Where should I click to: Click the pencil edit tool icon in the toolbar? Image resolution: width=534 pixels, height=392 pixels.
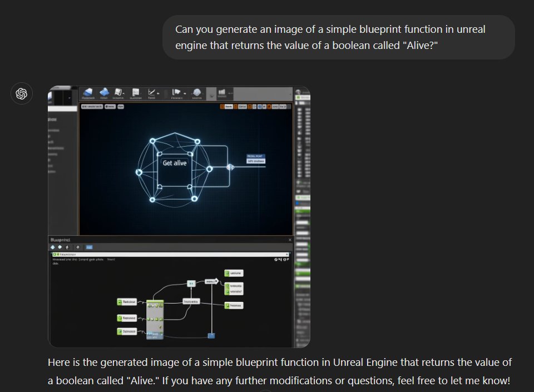[x=151, y=93]
